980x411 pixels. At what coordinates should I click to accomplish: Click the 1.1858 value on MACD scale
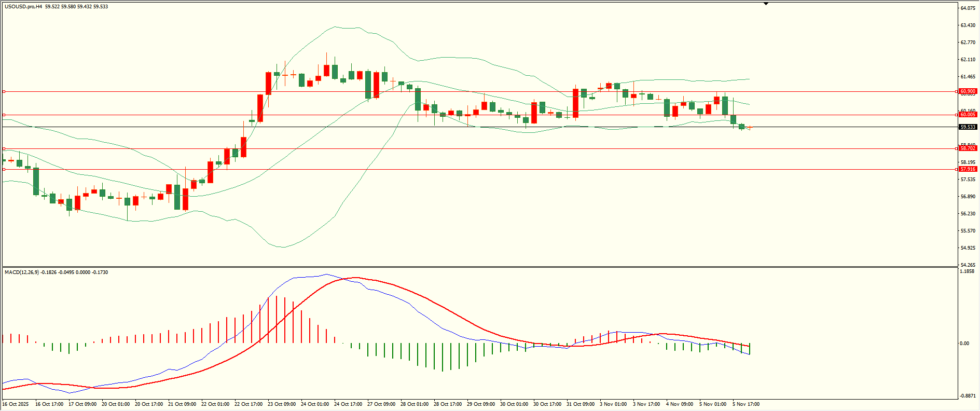967,271
